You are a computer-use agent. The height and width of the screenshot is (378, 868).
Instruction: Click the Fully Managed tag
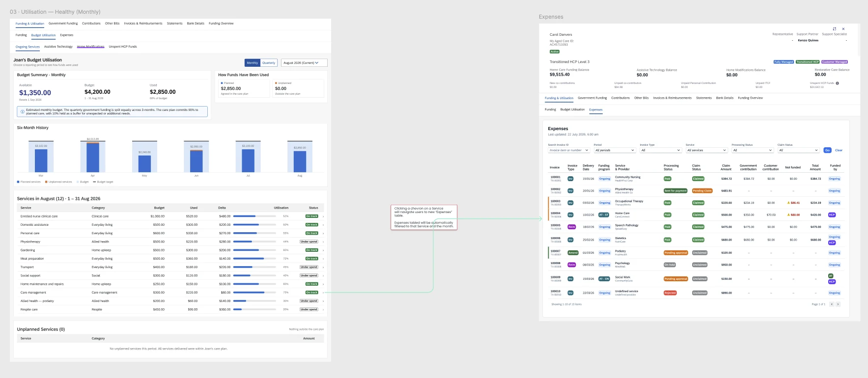pos(784,62)
